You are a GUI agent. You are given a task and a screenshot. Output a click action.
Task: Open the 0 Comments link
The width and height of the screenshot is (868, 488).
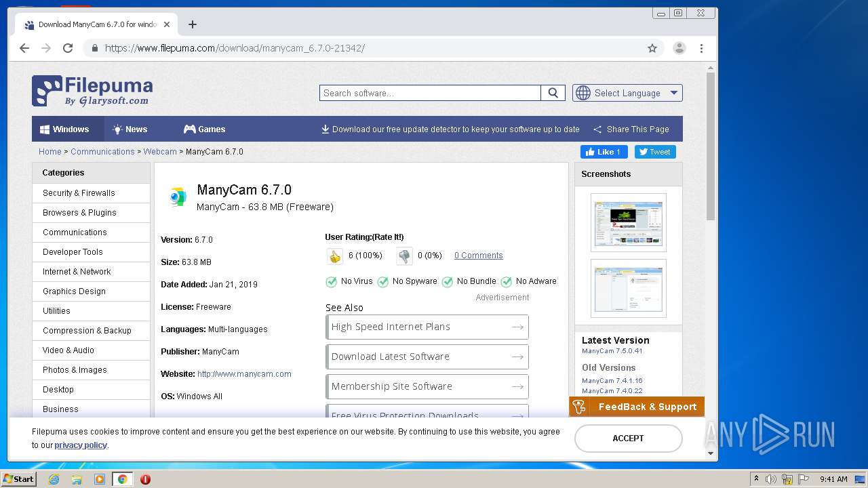click(479, 256)
